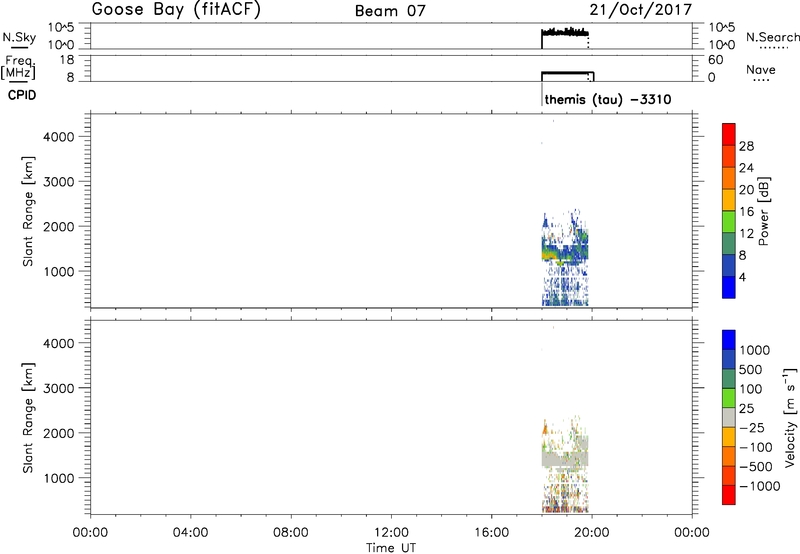Click the '04:00' time axis label
The height and width of the screenshot is (554, 800).
(190, 533)
